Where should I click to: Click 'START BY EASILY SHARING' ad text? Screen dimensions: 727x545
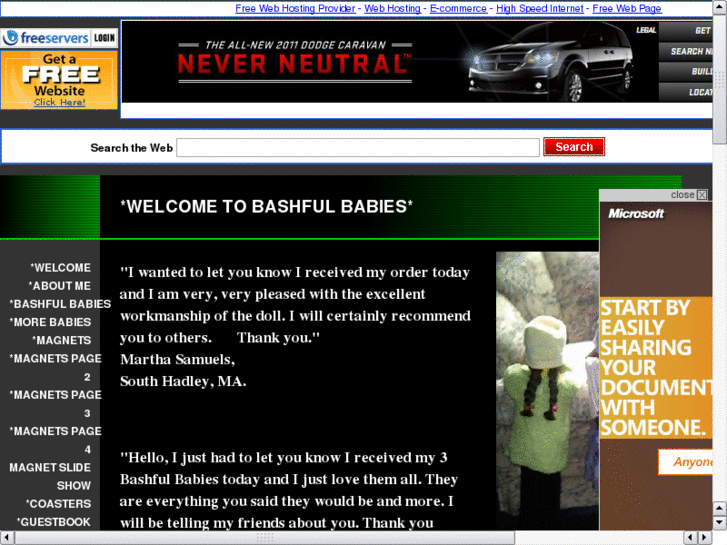point(656,368)
